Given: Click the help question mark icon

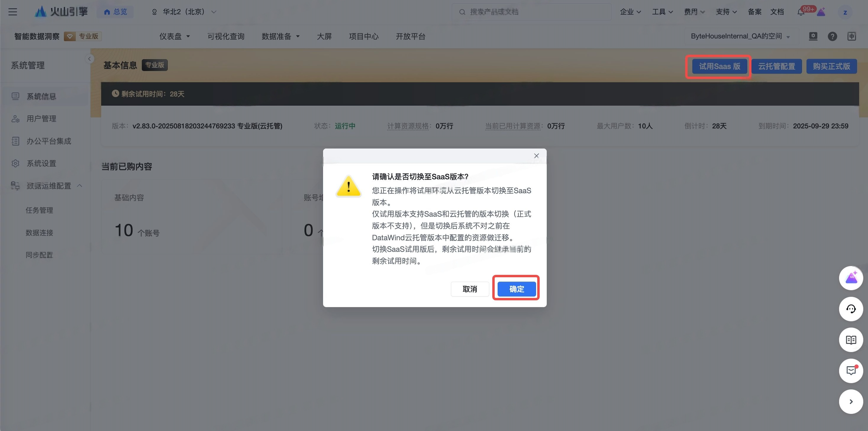Looking at the screenshot, I should point(832,36).
